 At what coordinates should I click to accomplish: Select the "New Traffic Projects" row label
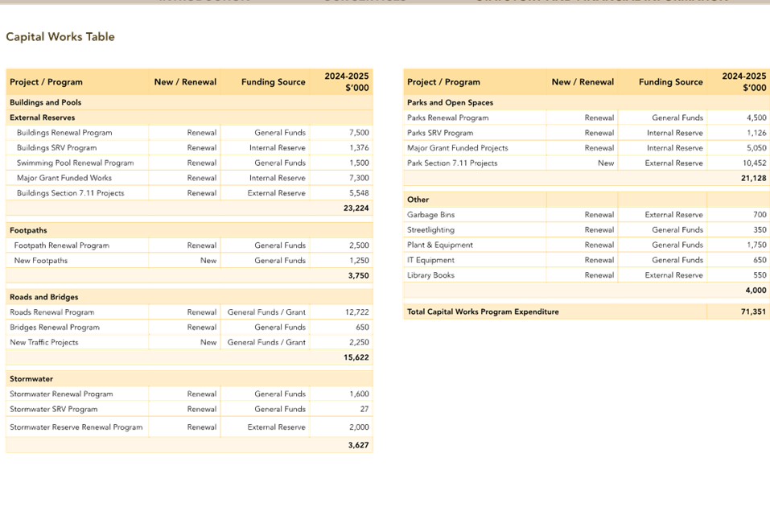pyautogui.click(x=44, y=342)
